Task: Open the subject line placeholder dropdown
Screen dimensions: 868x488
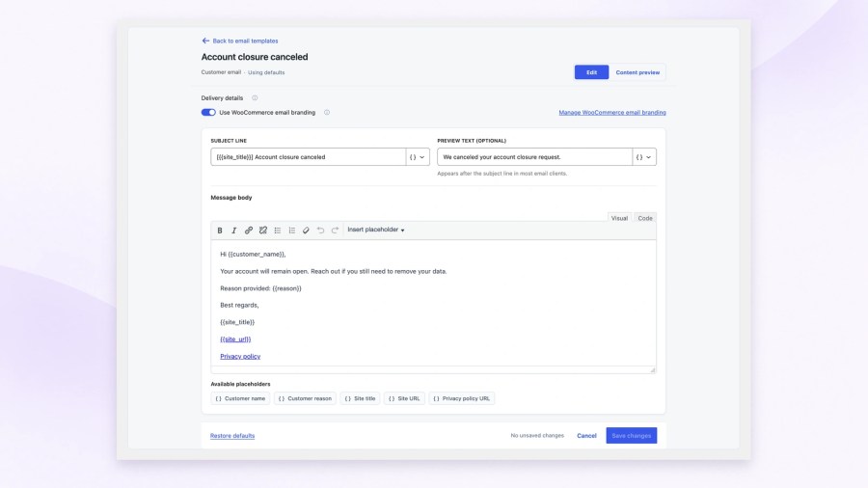Action: click(418, 157)
